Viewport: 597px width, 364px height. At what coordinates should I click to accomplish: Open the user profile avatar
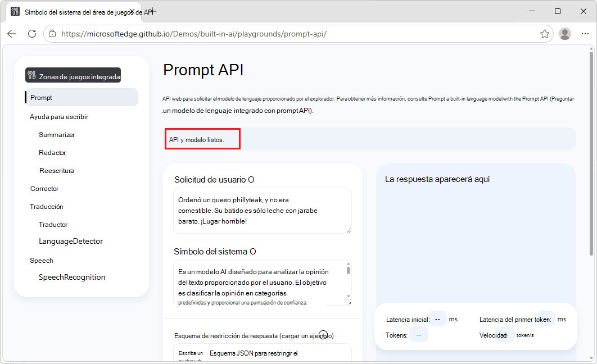pos(564,34)
